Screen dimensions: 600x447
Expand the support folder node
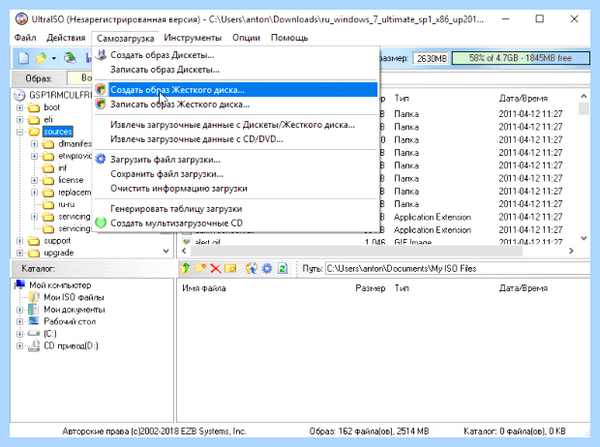click(x=20, y=241)
